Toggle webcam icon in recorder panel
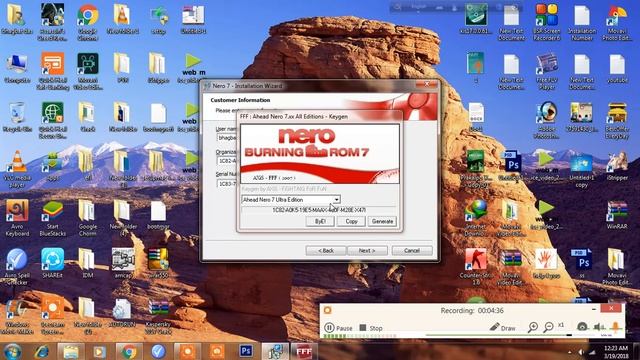Image resolution: width=640 pixels, height=360 pixels. click(x=582, y=327)
